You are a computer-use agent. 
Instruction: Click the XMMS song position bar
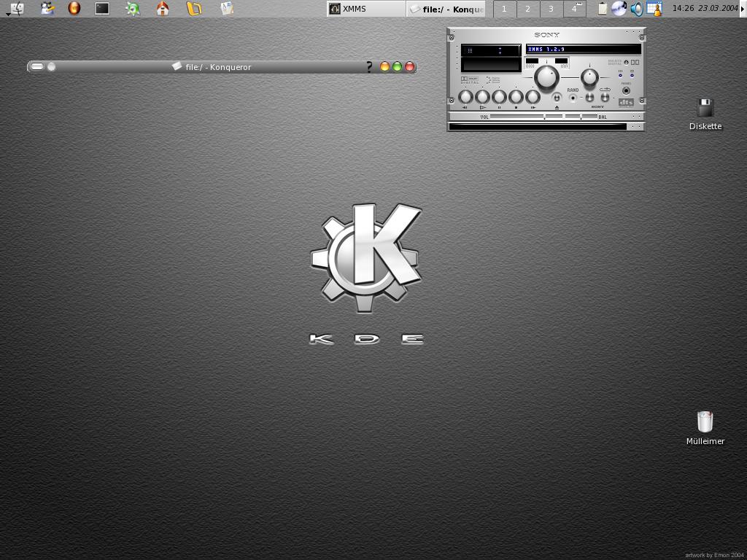(x=538, y=127)
